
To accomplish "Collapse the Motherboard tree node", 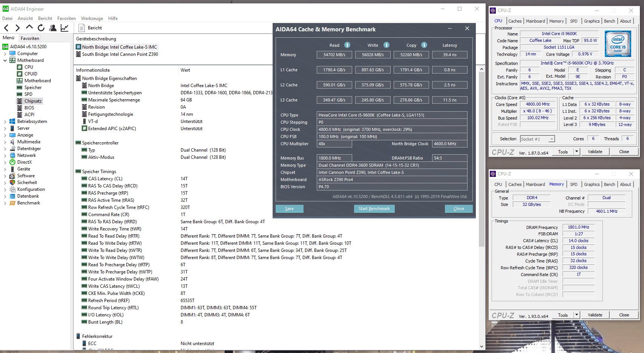I will [5, 60].
